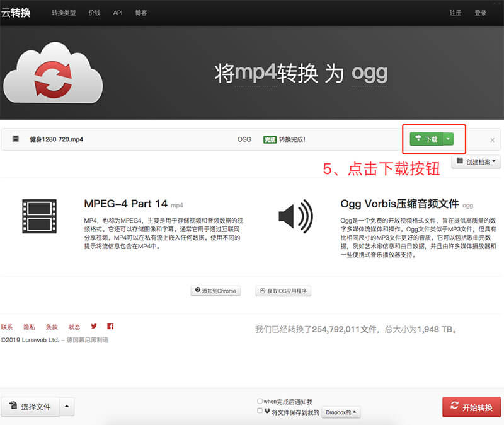Screen dimensions: 504x425
Task: Click the red 开始转换 button
Action: tap(471, 407)
